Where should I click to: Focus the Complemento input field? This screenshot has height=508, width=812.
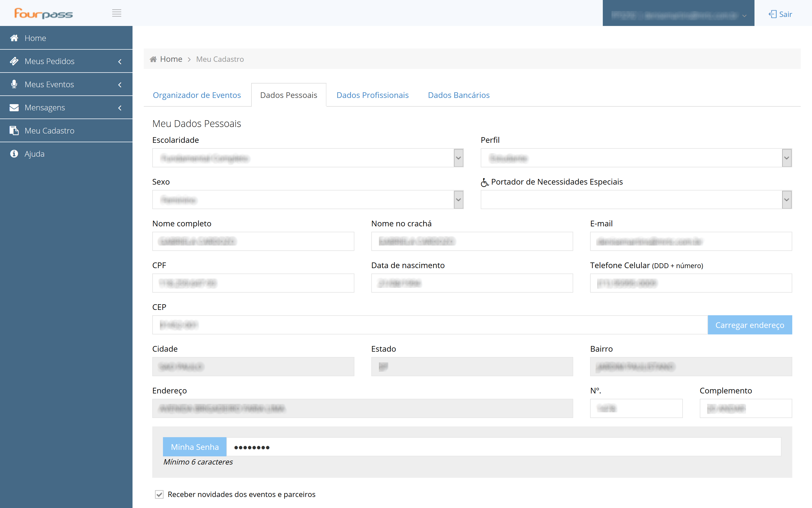click(x=745, y=408)
